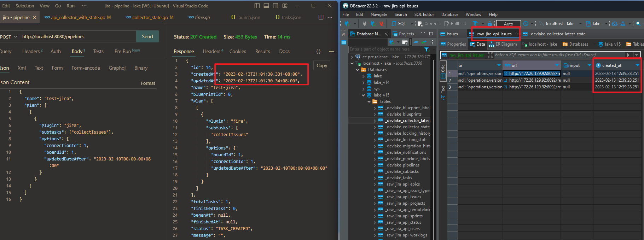Open SQL button dropdown arrow
The height and width of the screenshot is (240, 644).
tap(411, 24)
